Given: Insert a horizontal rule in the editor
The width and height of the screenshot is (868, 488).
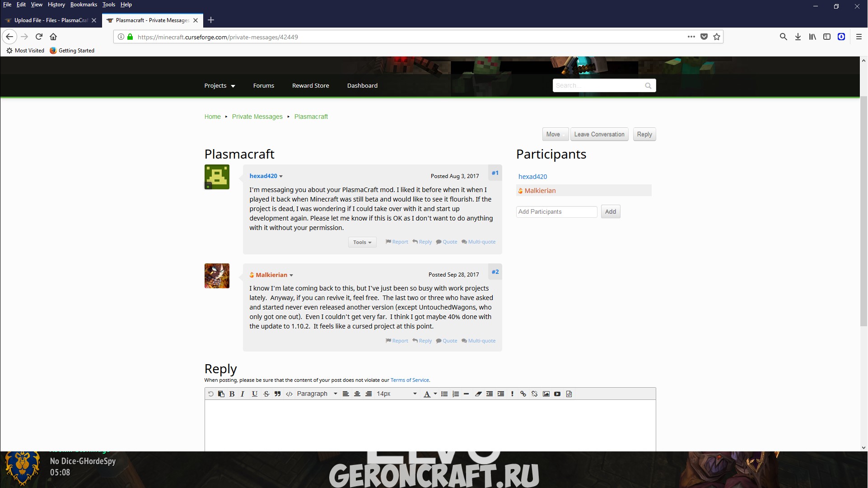Looking at the screenshot, I should pos(467,394).
